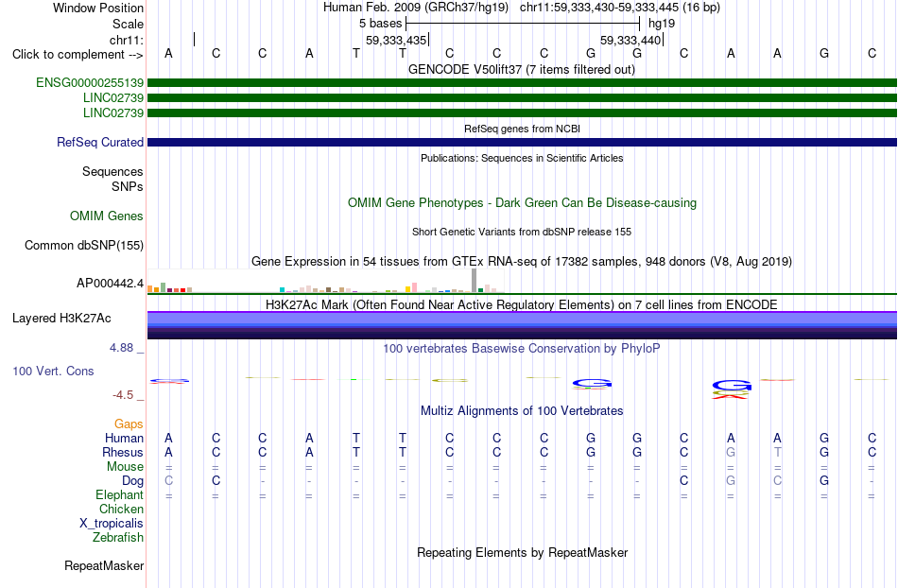Screen dimensions: 898x588
Task: Click the Elephant species label
Action: pos(120,494)
